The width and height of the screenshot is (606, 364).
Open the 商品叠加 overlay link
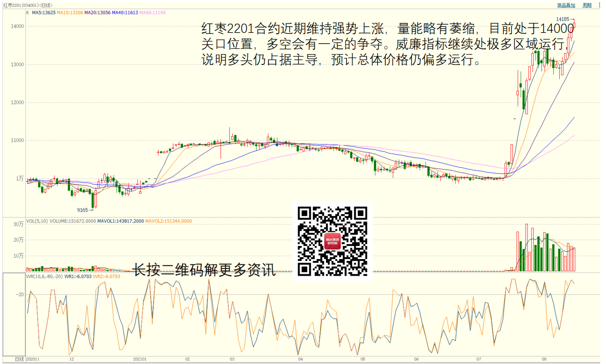point(566,5)
